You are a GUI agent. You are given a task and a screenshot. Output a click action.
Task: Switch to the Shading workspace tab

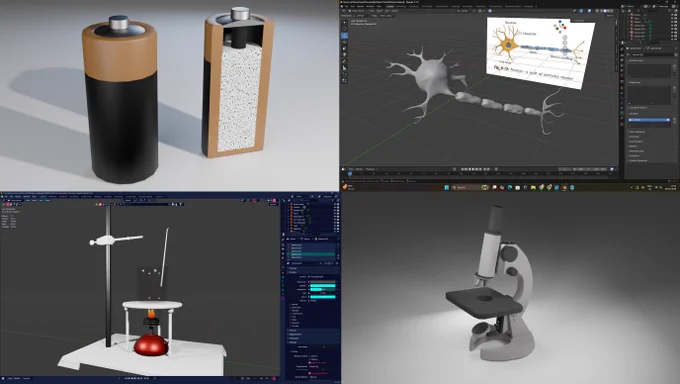[x=455, y=7]
